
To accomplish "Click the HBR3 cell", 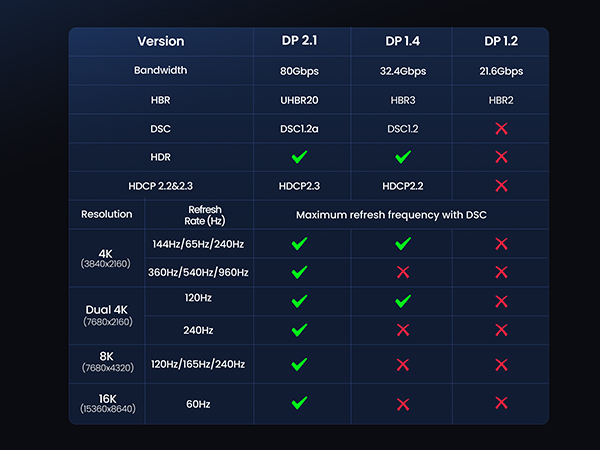I will (403, 100).
